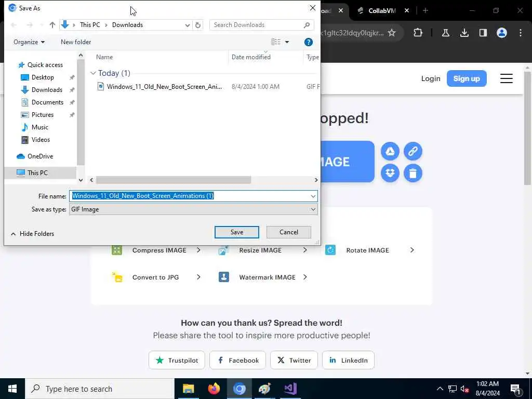Refresh the Downloads folder listing
Image resolution: width=532 pixels, height=399 pixels.
(198, 25)
